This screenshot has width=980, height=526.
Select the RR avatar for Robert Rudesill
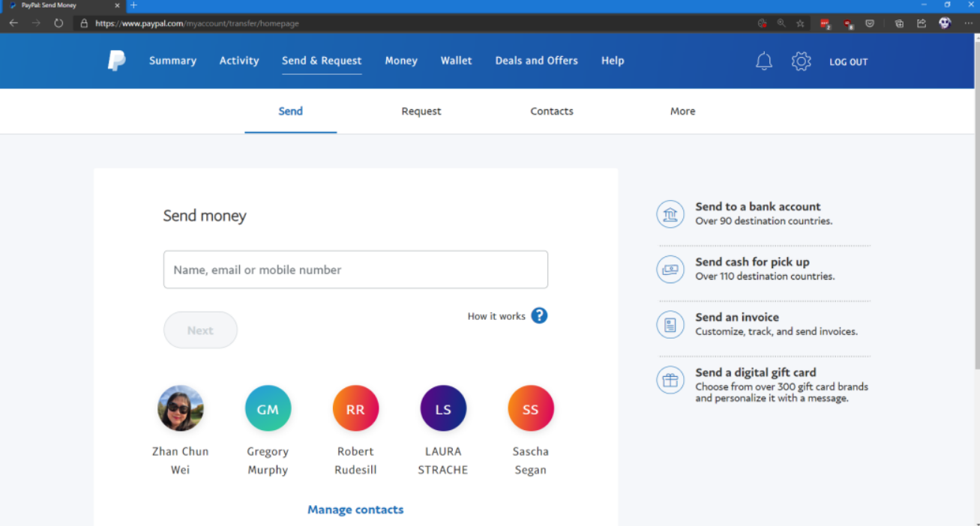pos(355,408)
